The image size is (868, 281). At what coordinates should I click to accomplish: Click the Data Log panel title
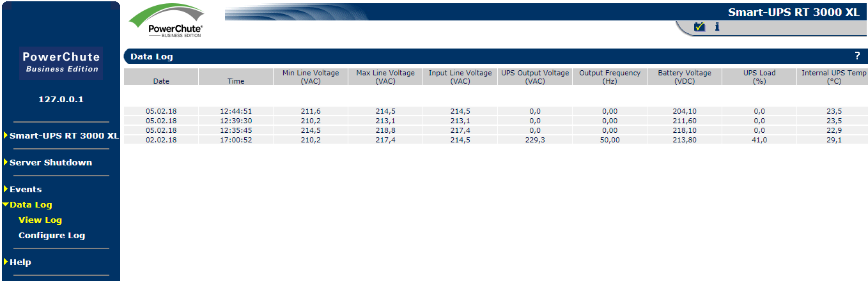click(151, 56)
